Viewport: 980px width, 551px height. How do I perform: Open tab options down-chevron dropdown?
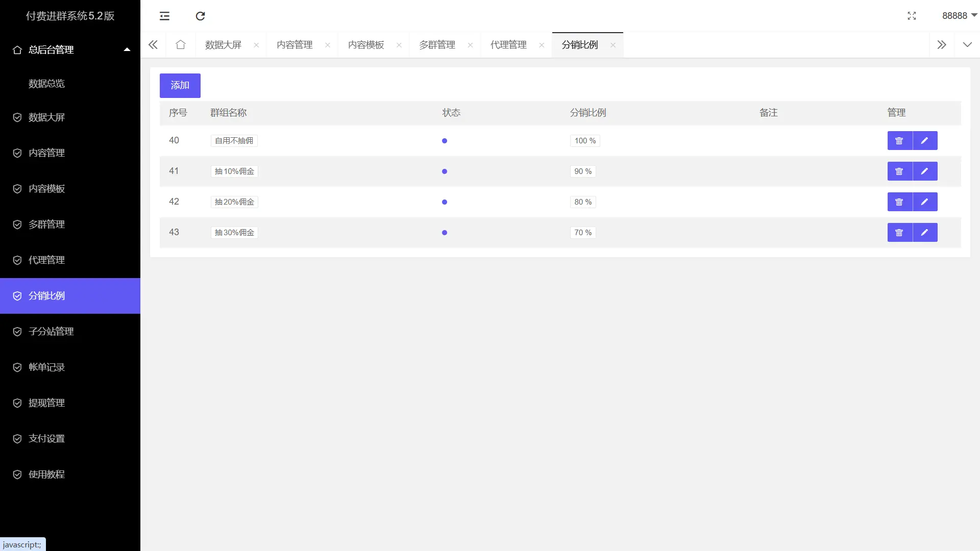(x=967, y=45)
